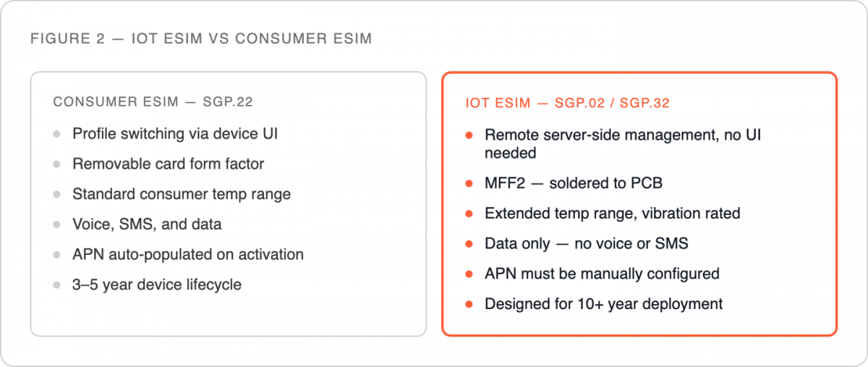Screen dimensions: 868x367
Task: Click "Extended temp range, vibration rated" text
Action: pyautogui.click(x=613, y=214)
